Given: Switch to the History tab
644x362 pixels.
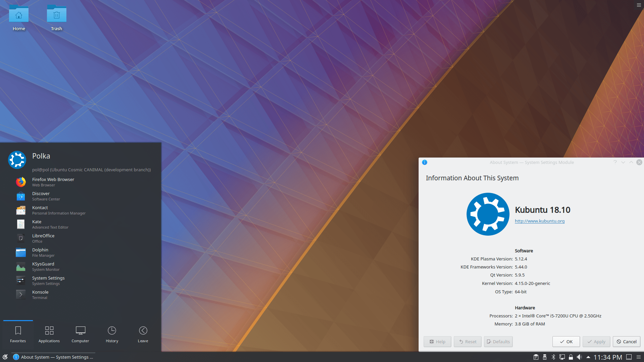Looking at the screenshot, I should (112, 335).
